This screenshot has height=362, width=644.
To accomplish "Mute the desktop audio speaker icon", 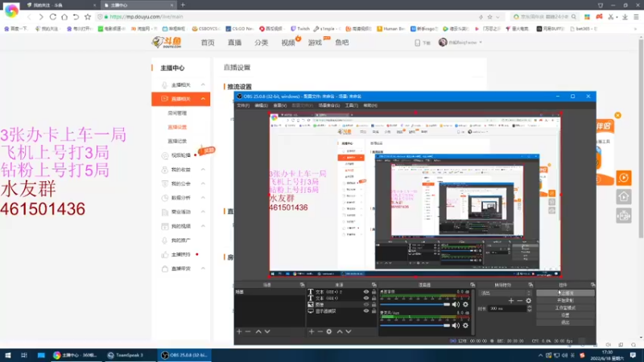I will [x=456, y=305].
